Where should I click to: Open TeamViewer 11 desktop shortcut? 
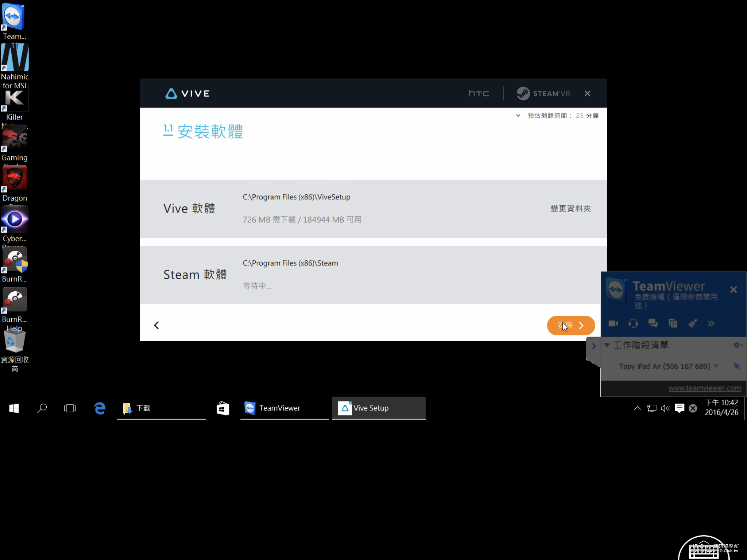coord(14,26)
